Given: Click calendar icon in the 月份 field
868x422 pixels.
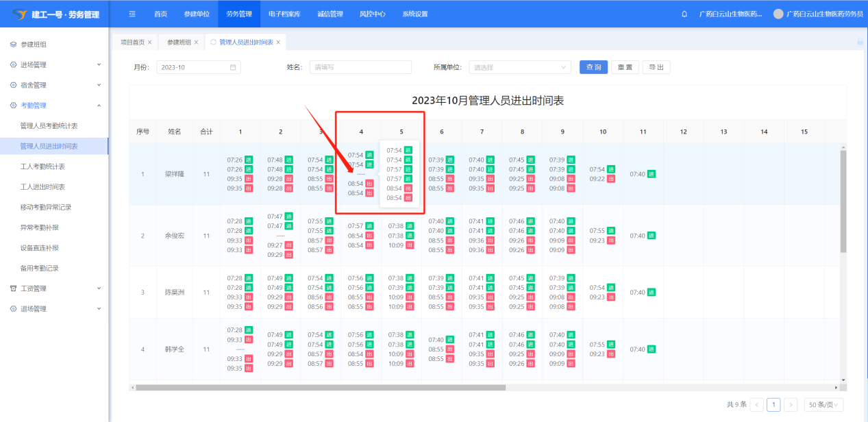Looking at the screenshot, I should (233, 67).
